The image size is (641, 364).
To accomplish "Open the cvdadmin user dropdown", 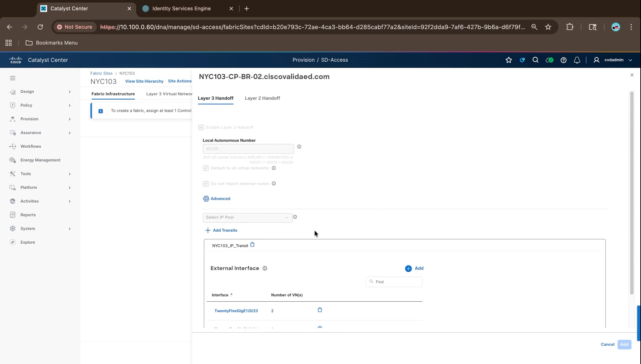I will pos(613,60).
